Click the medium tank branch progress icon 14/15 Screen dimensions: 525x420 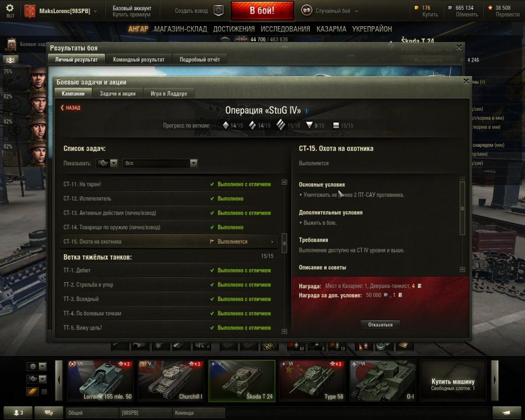[x=252, y=126]
